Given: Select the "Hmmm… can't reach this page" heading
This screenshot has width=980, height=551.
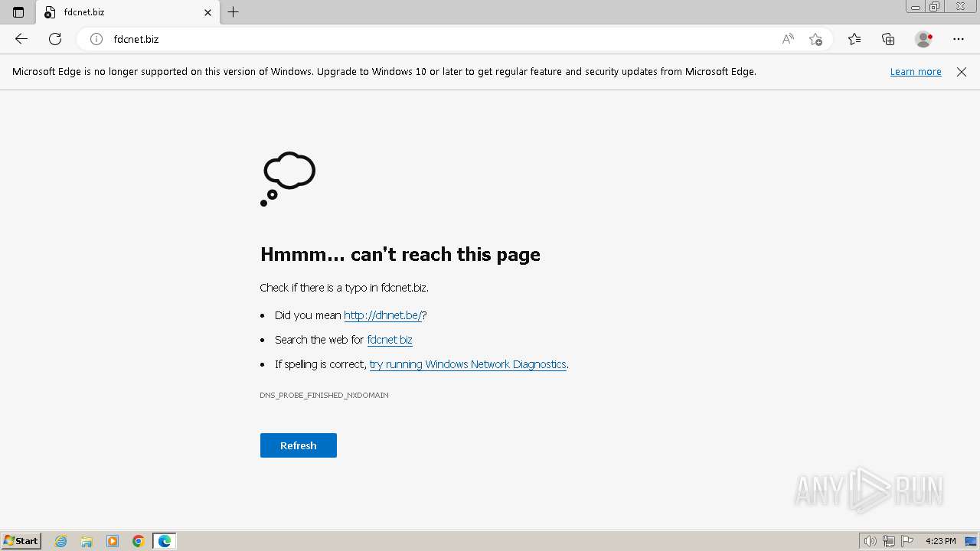Looking at the screenshot, I should point(400,254).
